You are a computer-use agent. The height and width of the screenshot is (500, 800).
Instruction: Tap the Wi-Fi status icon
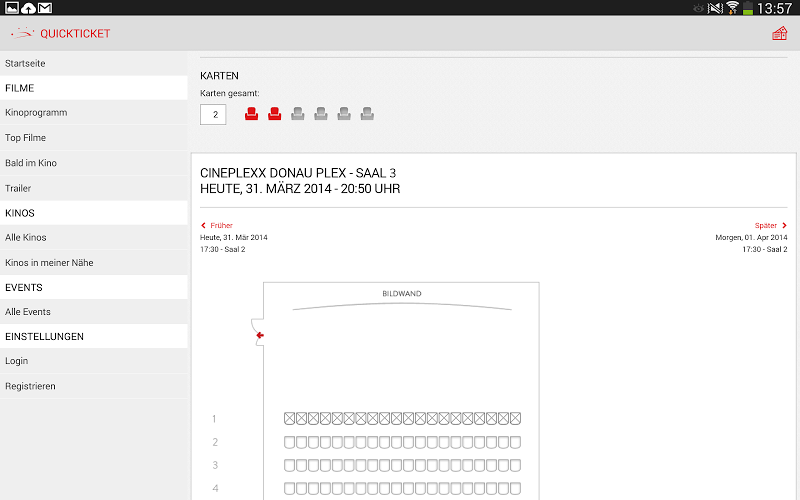tap(733, 8)
